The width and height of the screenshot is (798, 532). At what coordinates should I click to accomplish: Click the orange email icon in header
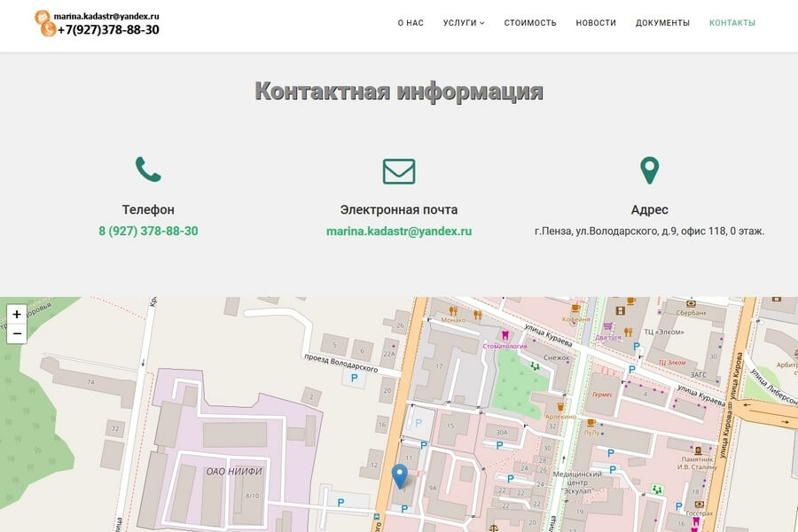click(x=43, y=16)
